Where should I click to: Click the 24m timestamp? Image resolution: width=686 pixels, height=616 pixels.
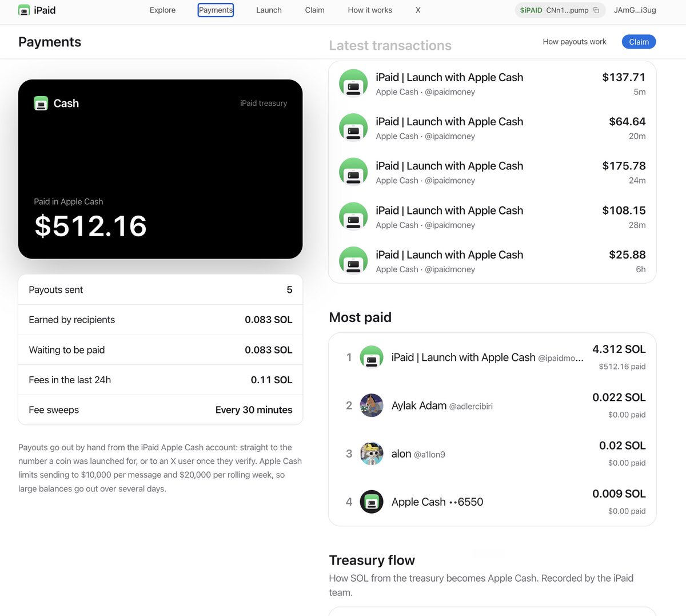tap(637, 181)
